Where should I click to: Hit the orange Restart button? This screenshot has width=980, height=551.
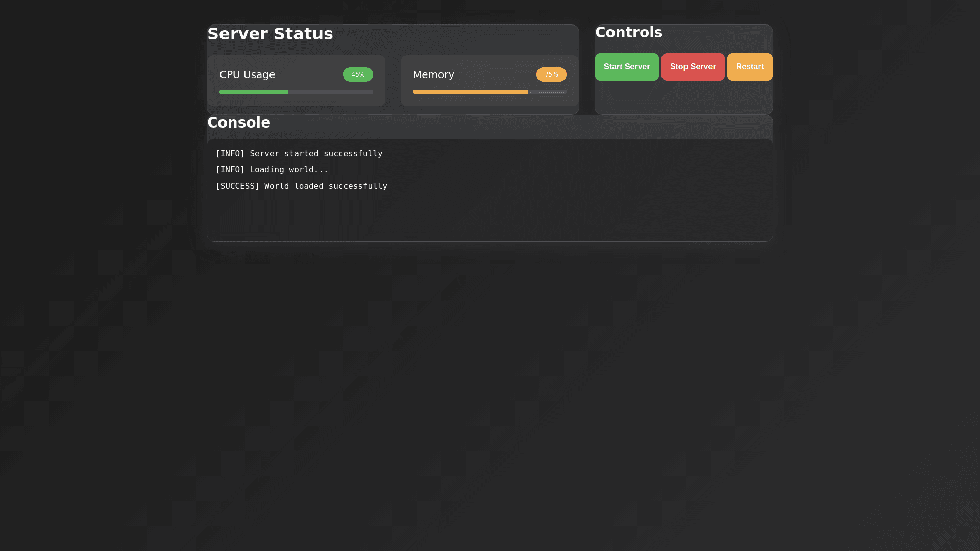pos(749,67)
